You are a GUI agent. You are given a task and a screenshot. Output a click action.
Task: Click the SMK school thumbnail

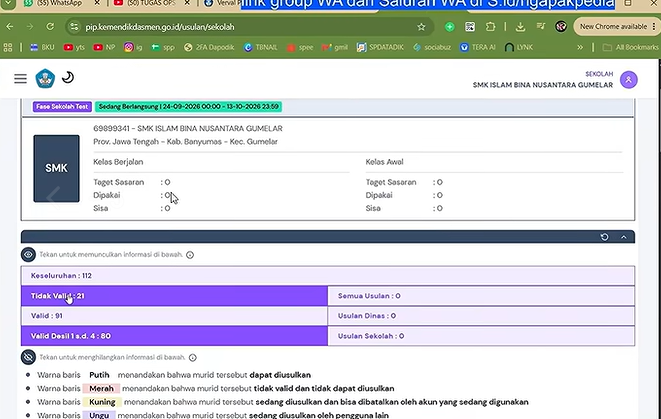56,169
